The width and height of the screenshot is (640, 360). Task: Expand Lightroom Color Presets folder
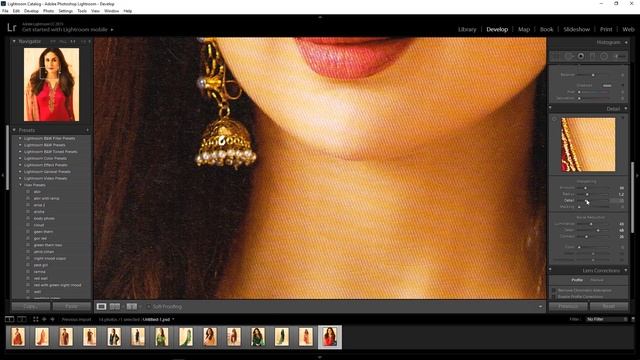coord(20,158)
